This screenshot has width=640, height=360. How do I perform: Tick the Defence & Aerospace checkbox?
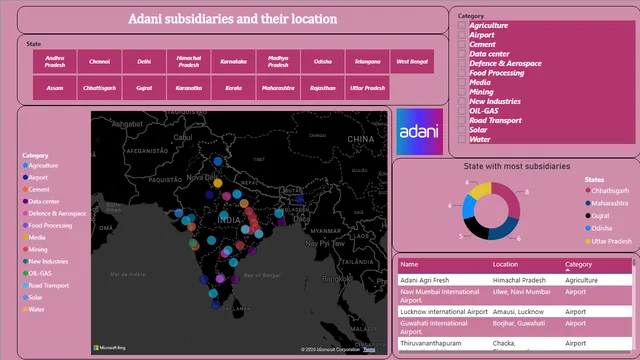click(462, 63)
